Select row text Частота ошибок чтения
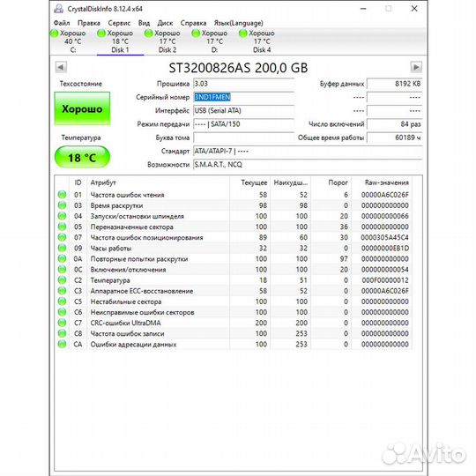This screenshot has width=476, height=476. [127, 195]
